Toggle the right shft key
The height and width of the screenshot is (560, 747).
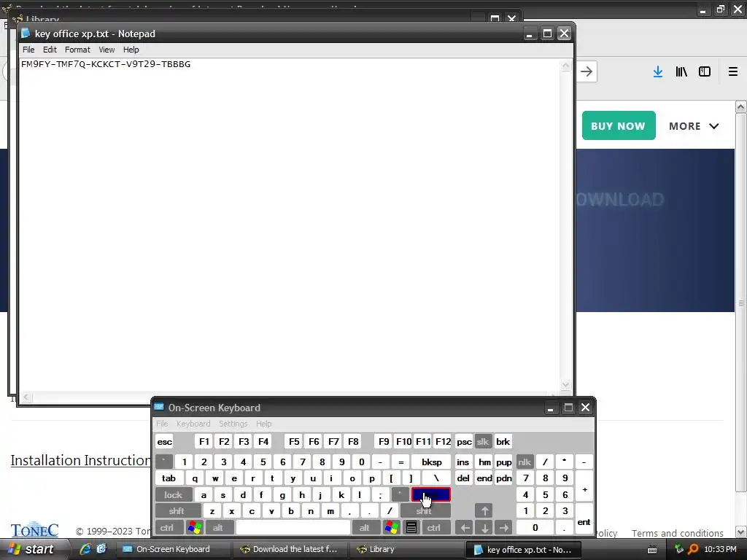click(x=424, y=511)
